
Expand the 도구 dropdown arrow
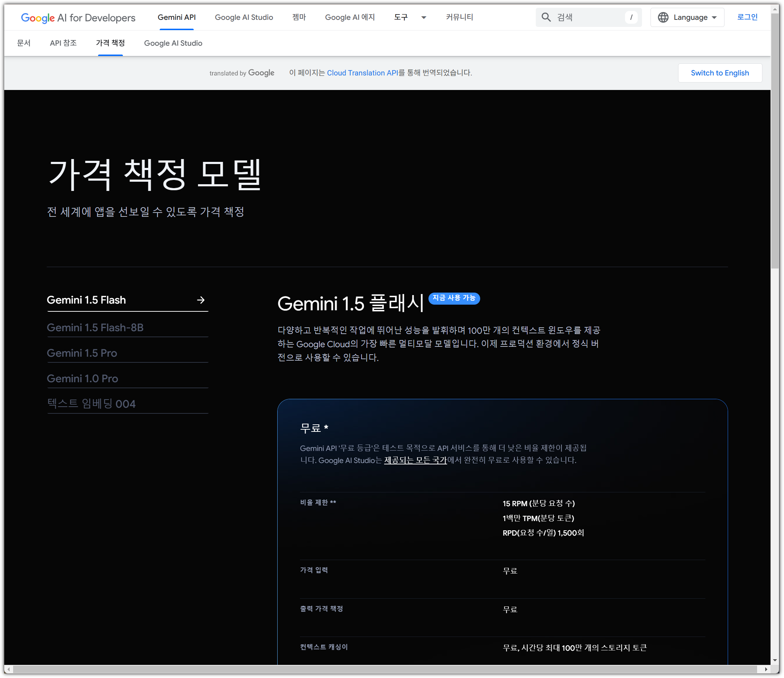tap(424, 17)
